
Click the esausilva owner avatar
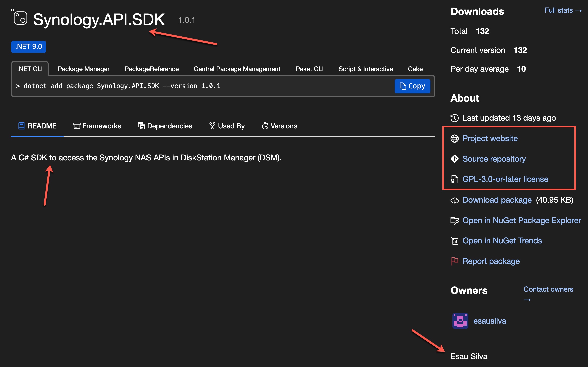pyautogui.click(x=460, y=321)
